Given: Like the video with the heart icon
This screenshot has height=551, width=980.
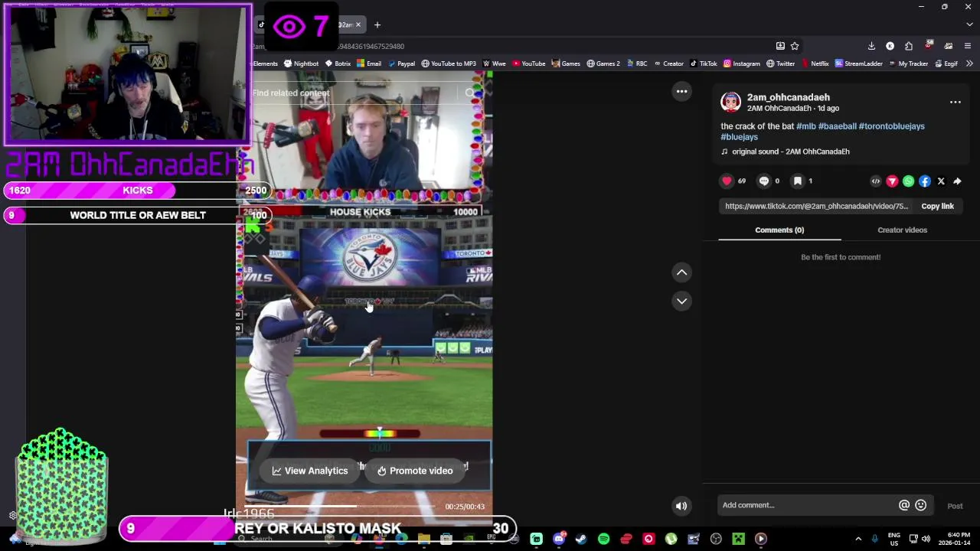Looking at the screenshot, I should (727, 181).
